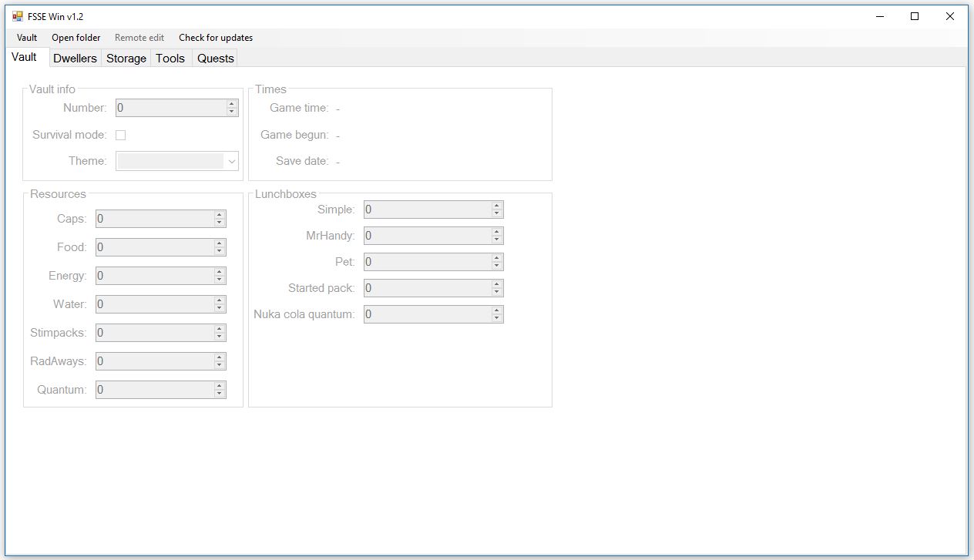Viewport: 974px width, 560px height.
Task: Open the Vault menu
Action: coord(27,38)
